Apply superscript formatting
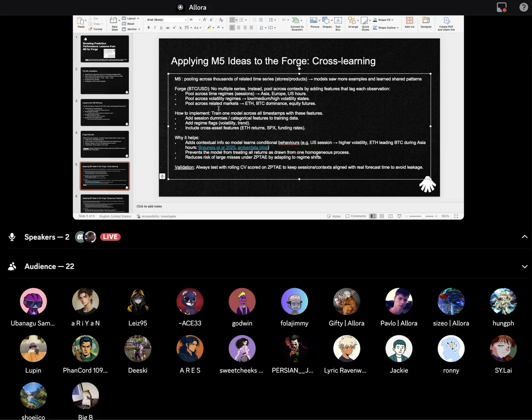This screenshot has width=532, height=420. 174,28
